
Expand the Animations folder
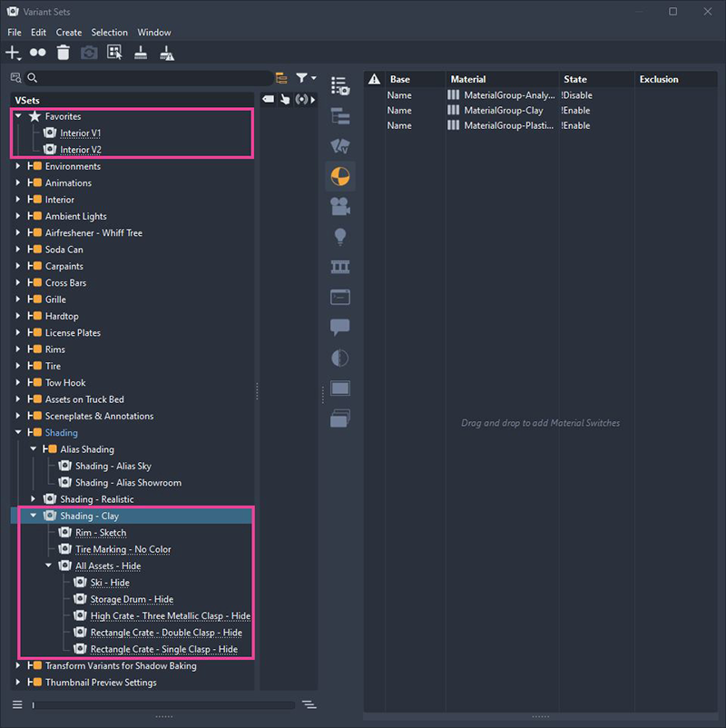(18, 182)
